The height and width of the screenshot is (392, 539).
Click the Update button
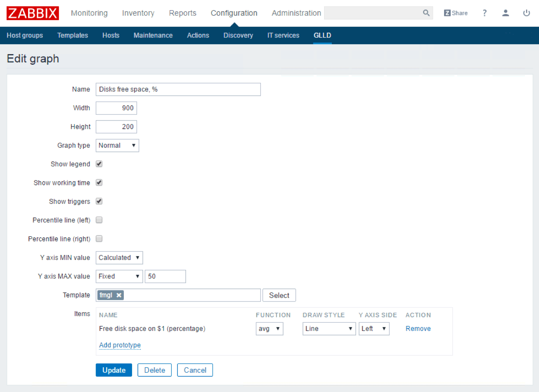click(114, 370)
